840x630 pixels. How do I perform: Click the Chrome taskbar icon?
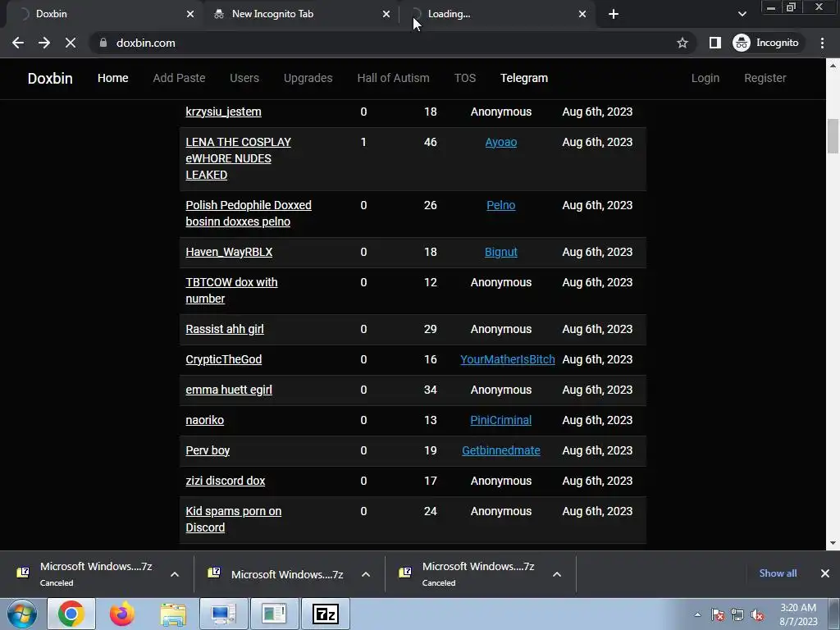click(x=71, y=614)
